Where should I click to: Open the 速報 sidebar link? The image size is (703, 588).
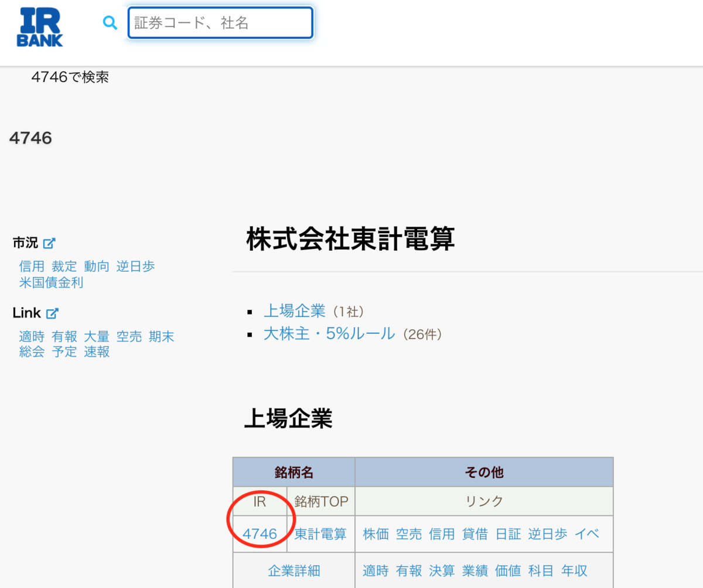coord(97,352)
